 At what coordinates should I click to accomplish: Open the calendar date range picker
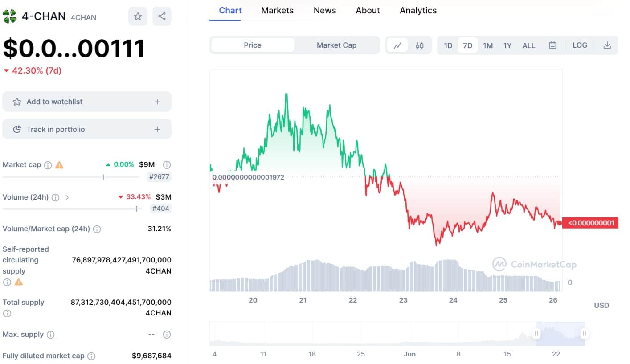pyautogui.click(x=552, y=45)
